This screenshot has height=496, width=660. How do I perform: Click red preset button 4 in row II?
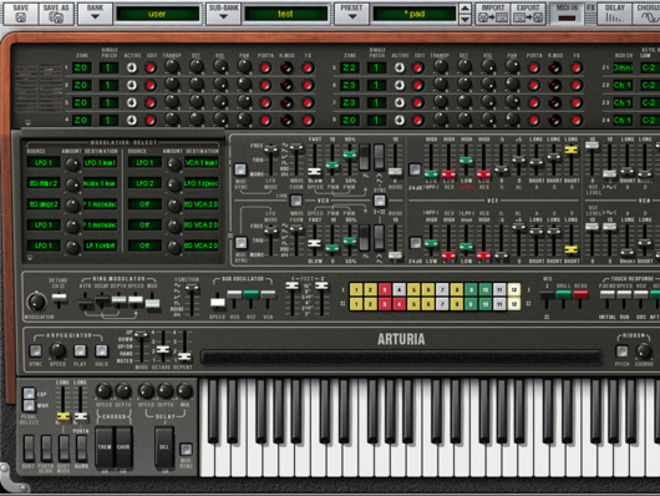click(x=399, y=304)
